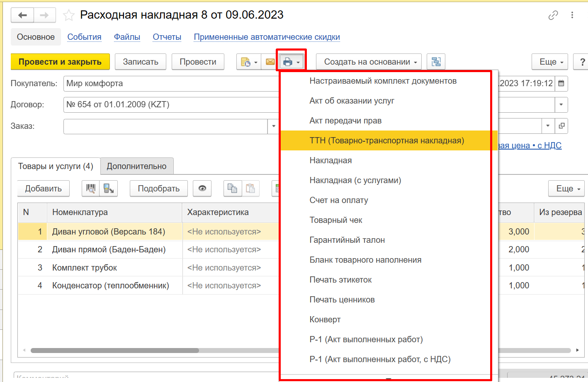Click the document structure icon
588x382 pixels.
[x=435, y=62]
